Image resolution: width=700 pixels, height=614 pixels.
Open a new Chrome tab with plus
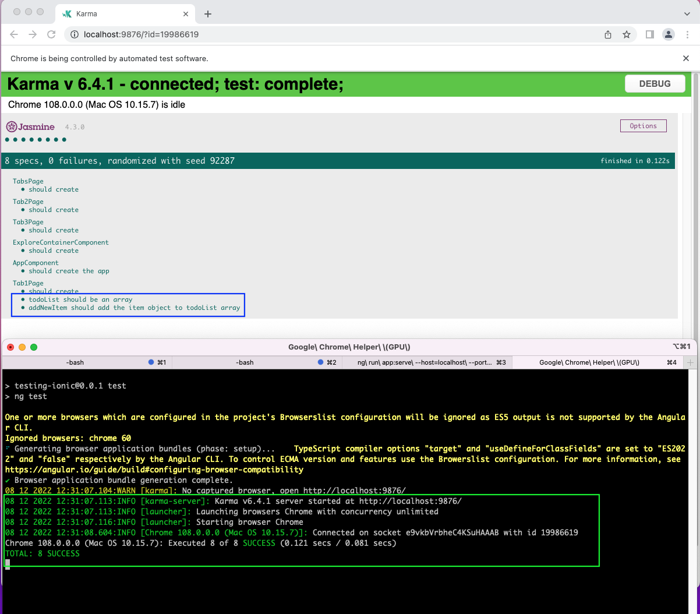coord(208,13)
